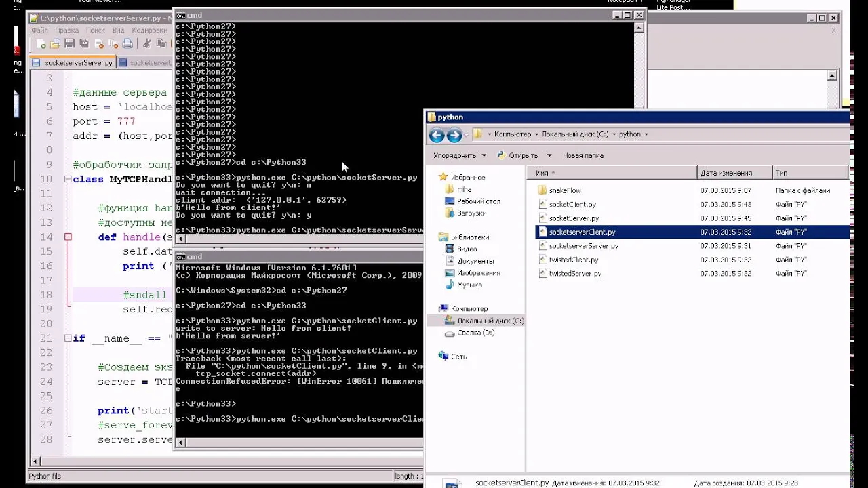Click the socketClient.py file icon

tap(542, 204)
